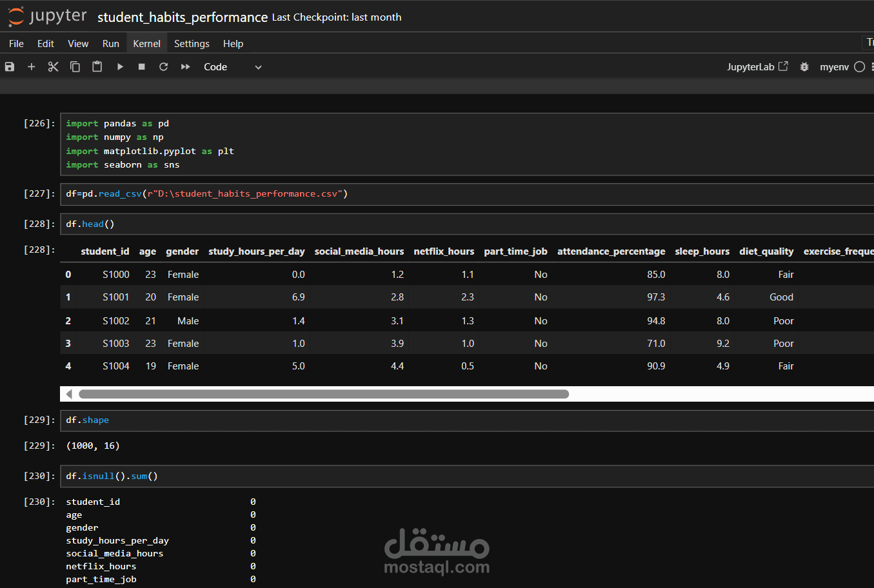Open the Help menu
Viewport: 874px width, 588px height.
pos(233,44)
